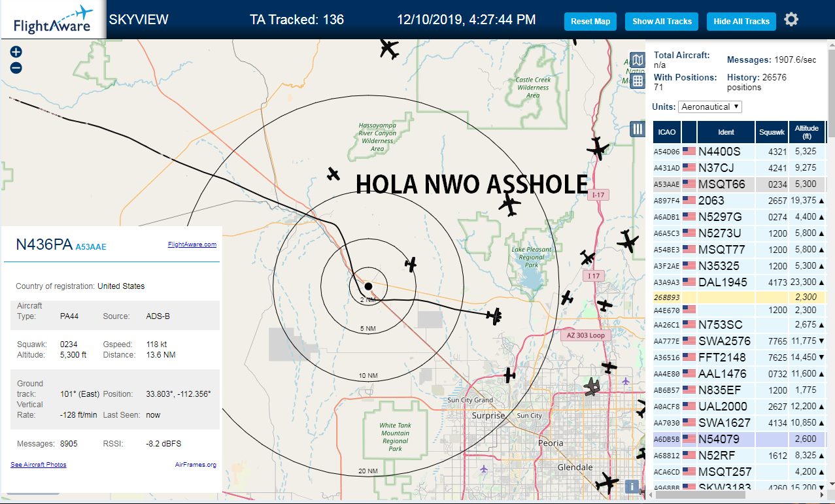Sort table by Squawk column header
This screenshot has height=504, width=835.
point(772,132)
